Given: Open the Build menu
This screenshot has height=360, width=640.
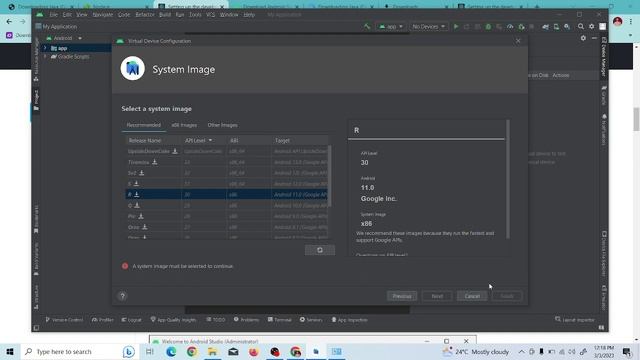Looking at the screenshot, I should coord(165,15).
